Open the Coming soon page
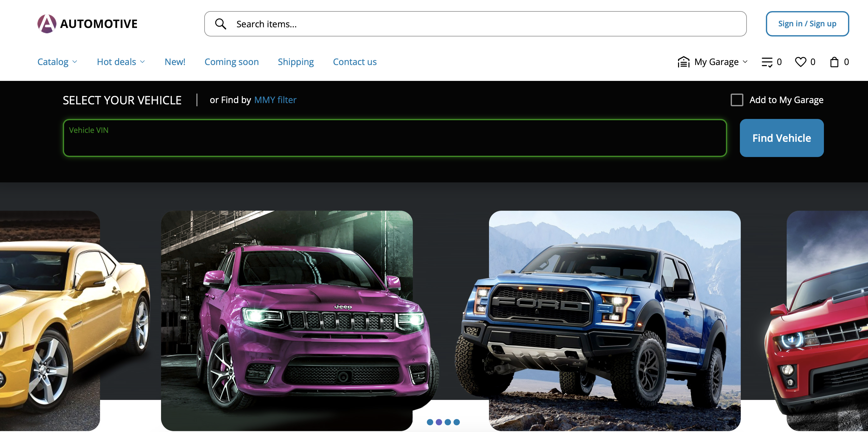Image resolution: width=868 pixels, height=432 pixels. tap(232, 62)
